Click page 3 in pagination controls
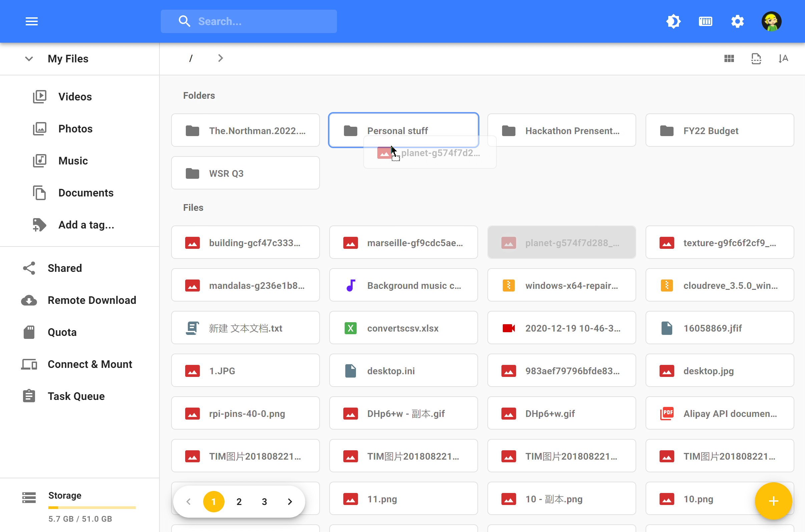 coord(264,502)
